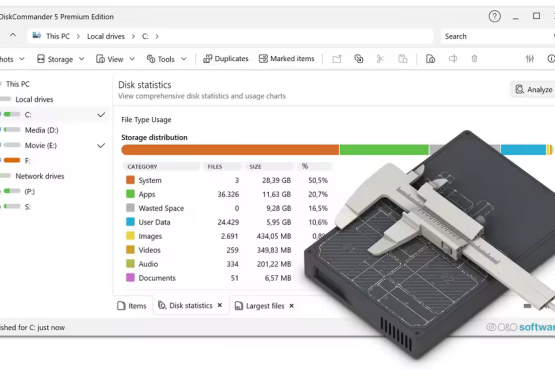Open the Duplicates finder
The image size is (555, 370).
coord(226,59)
